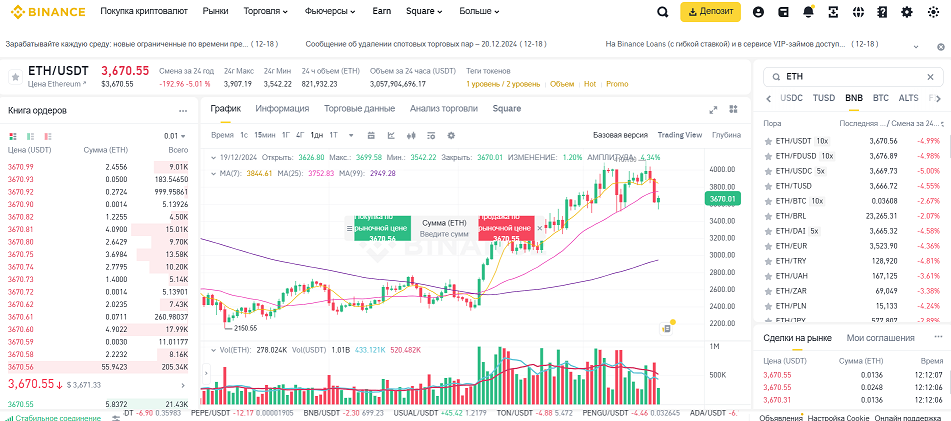
Task: Collapse the Vol(ETH) legend chevron
Action: point(213,350)
